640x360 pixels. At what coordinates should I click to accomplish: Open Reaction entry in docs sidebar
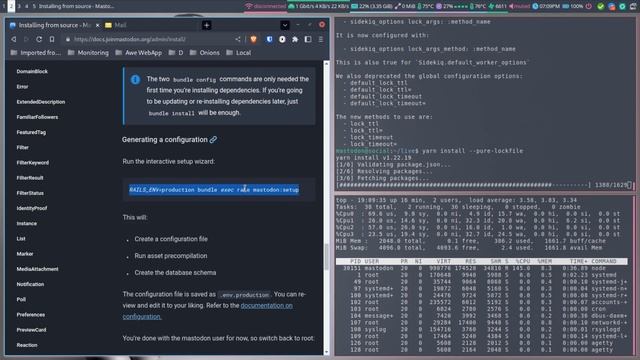click(x=27, y=345)
